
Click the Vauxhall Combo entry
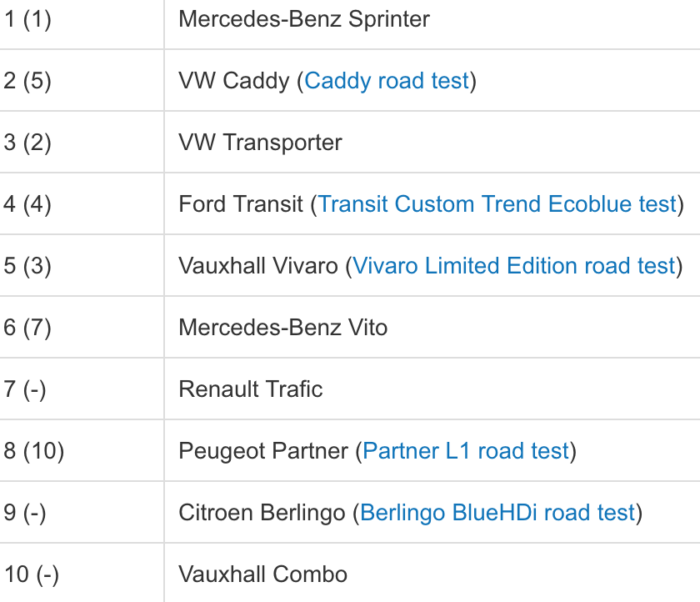[263, 574]
